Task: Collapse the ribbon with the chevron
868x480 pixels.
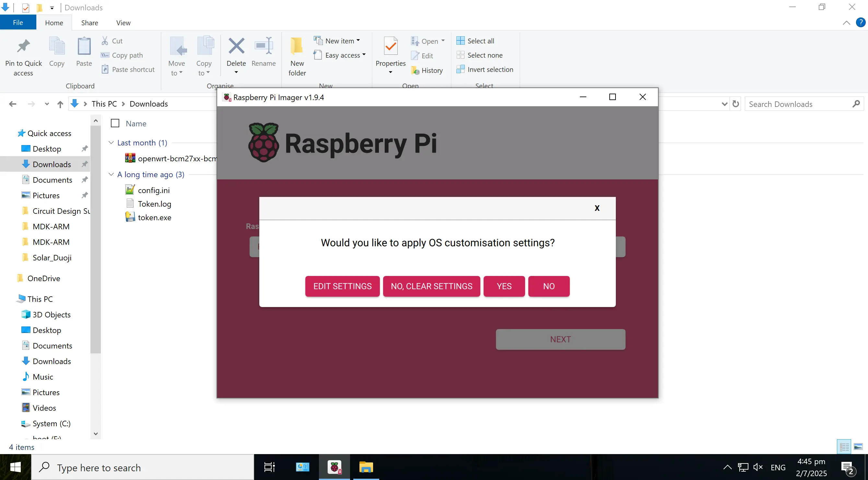Action: click(846, 23)
